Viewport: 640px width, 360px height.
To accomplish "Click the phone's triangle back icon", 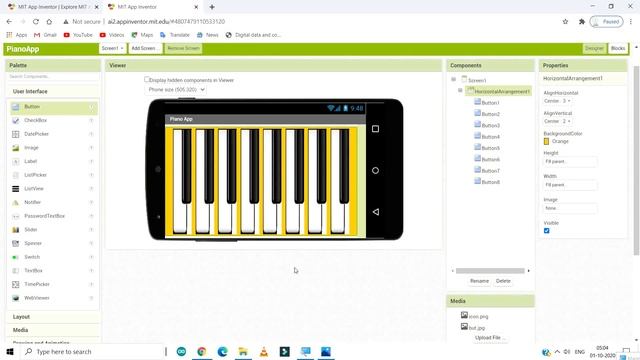I will tap(376, 212).
